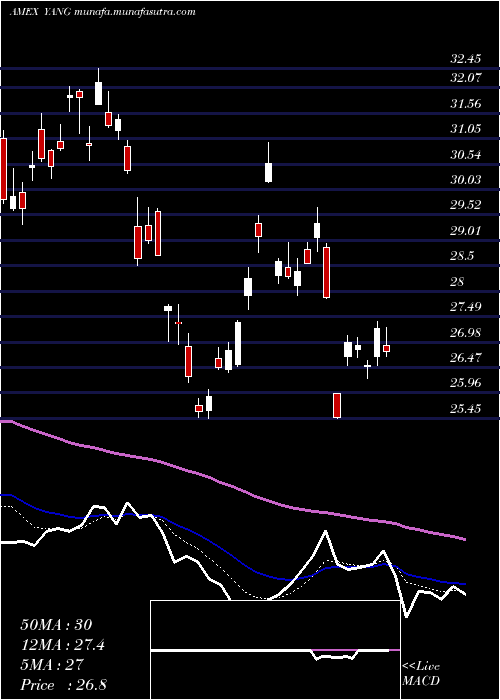Screen dimensions: 500x700
Task: Click the 27.49 price axis label
Action: 465,307
